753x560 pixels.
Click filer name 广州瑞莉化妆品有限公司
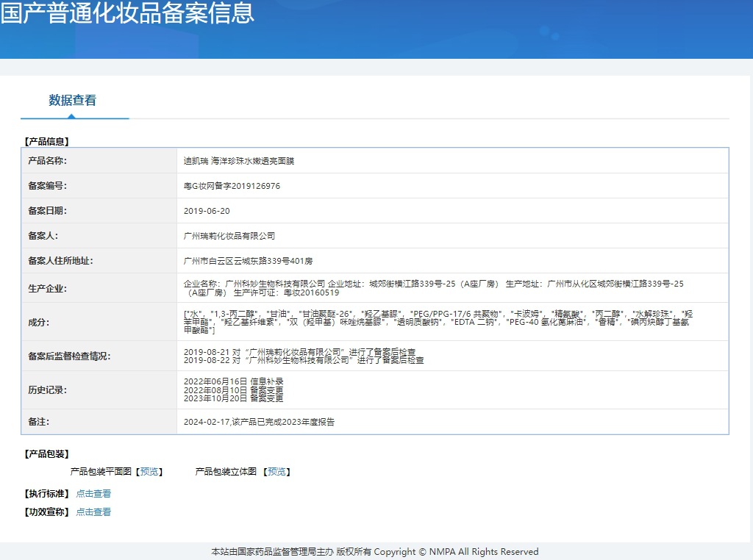tap(229, 236)
